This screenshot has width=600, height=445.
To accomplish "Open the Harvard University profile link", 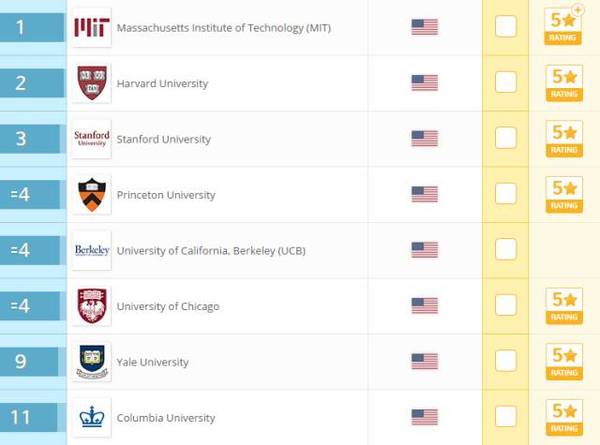I will coord(162,83).
